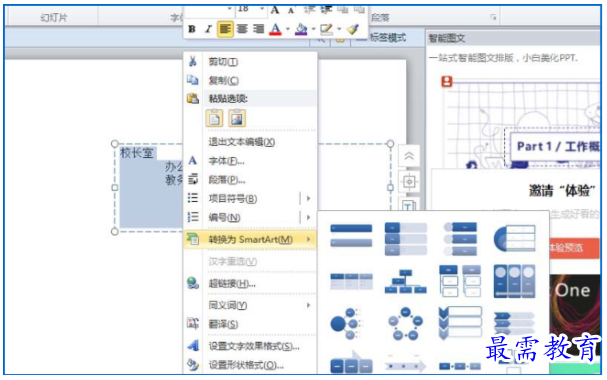Choose 退出文本编辑(X) menu item

click(x=250, y=142)
